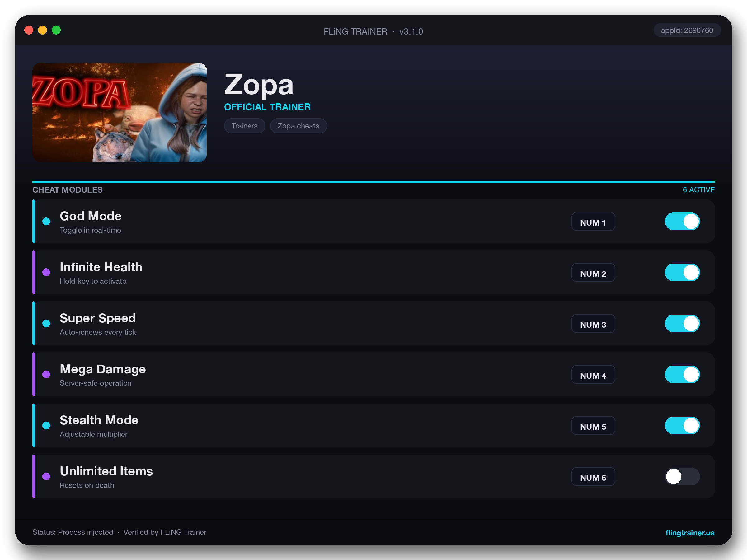Viewport: 747px width, 560px height.
Task: Click the cyan dot beside Super Speed
Action: [x=46, y=323]
